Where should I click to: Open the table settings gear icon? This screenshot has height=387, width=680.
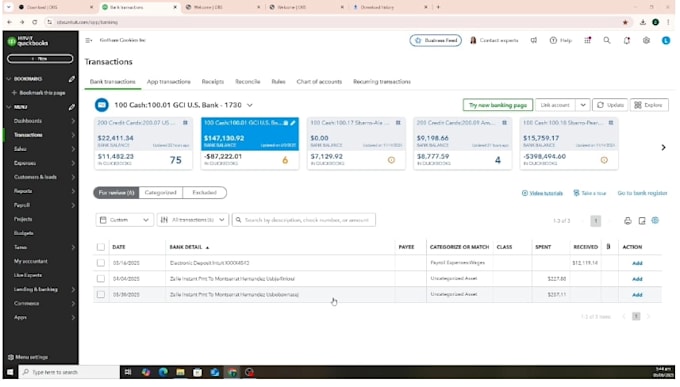coord(655,220)
